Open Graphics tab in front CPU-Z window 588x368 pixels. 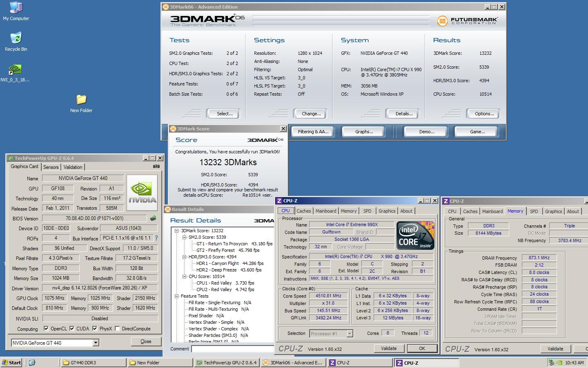click(x=387, y=211)
